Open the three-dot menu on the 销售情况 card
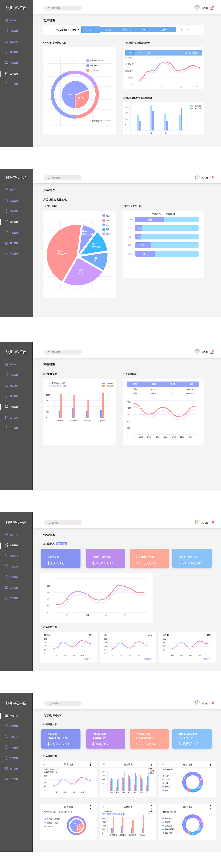Viewport: 221px width, 868px height. click(x=90, y=764)
